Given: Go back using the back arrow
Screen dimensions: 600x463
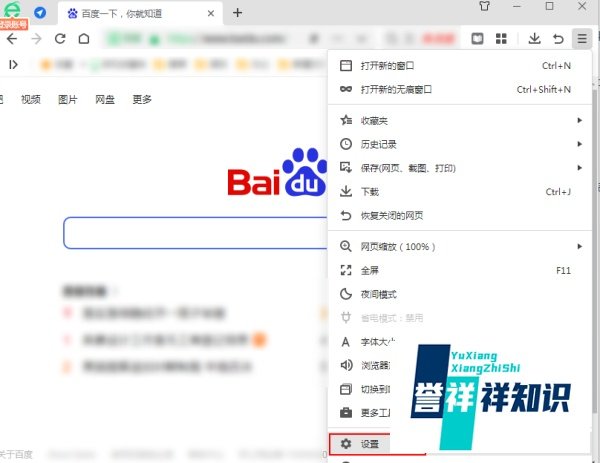Looking at the screenshot, I should (12, 39).
